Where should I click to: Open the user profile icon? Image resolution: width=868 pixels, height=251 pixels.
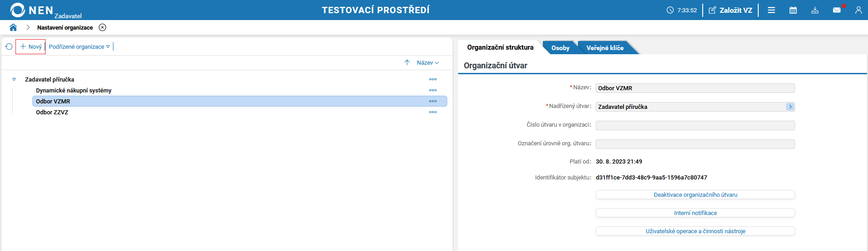(x=858, y=10)
